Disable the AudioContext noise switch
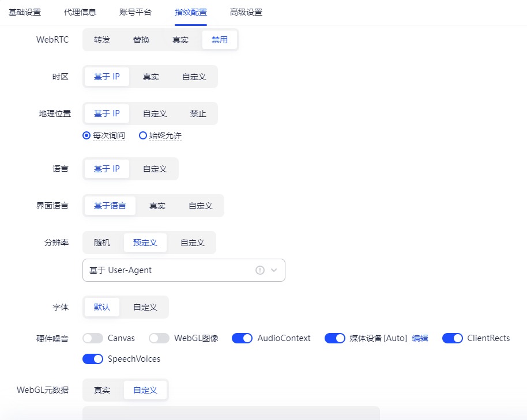This screenshot has width=527, height=420. 242,338
